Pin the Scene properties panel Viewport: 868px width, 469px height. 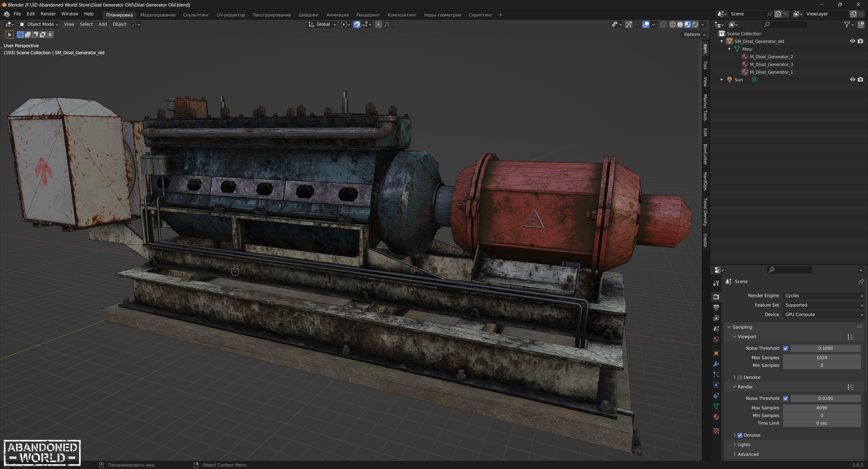(x=861, y=281)
